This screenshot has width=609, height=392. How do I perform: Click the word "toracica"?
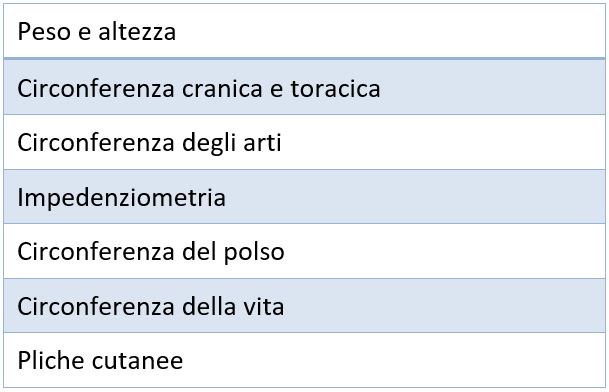click(x=336, y=89)
